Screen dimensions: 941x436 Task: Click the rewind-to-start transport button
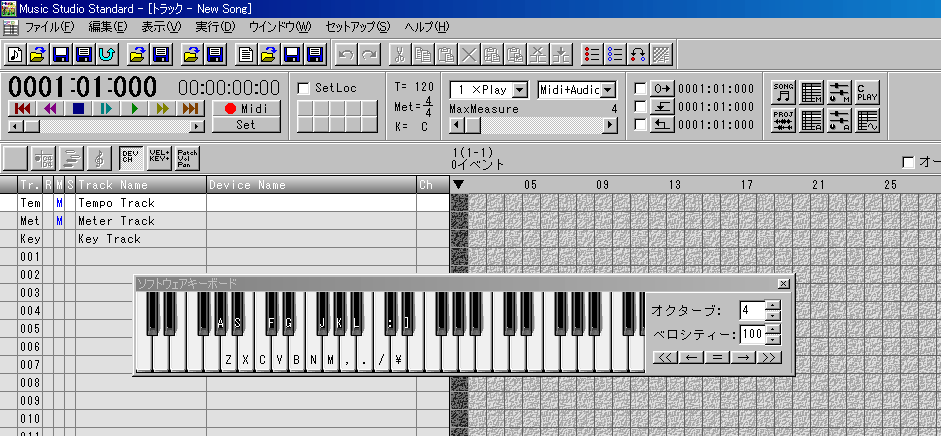(x=22, y=109)
